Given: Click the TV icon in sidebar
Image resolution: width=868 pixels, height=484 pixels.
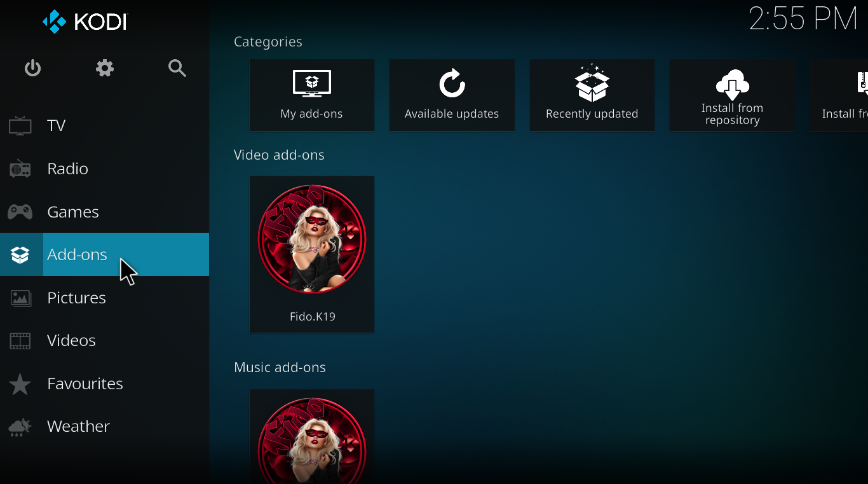Looking at the screenshot, I should coord(20,125).
